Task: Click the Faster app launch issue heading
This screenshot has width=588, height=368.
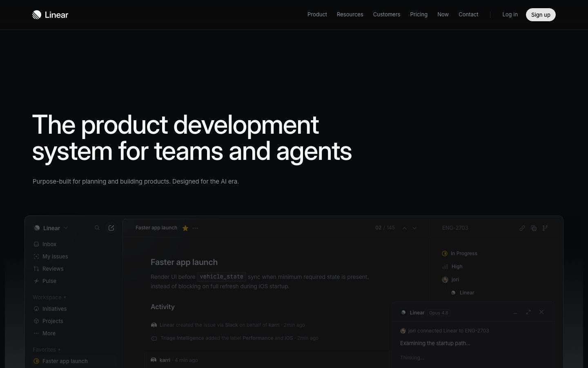Action: point(184,262)
